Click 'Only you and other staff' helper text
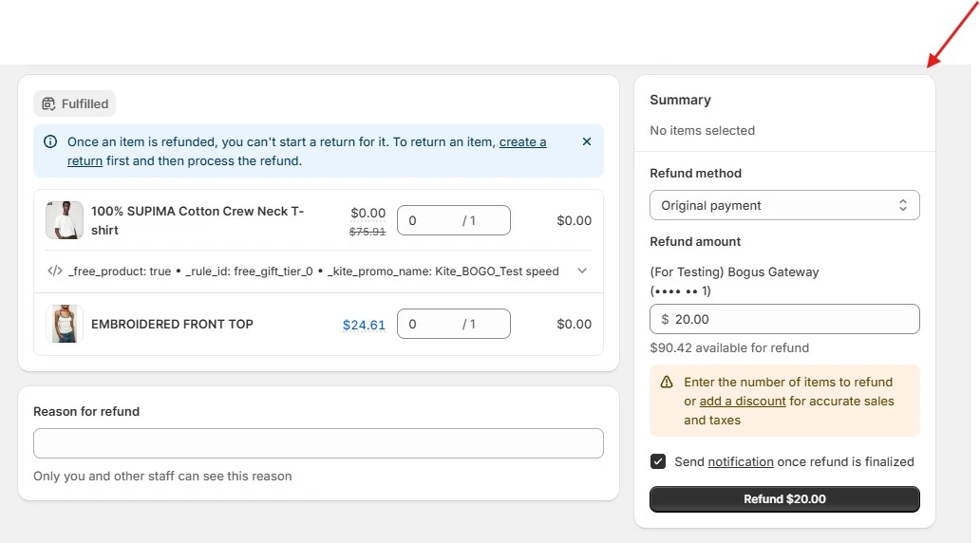Viewport: 980px width, 543px height. (x=162, y=477)
